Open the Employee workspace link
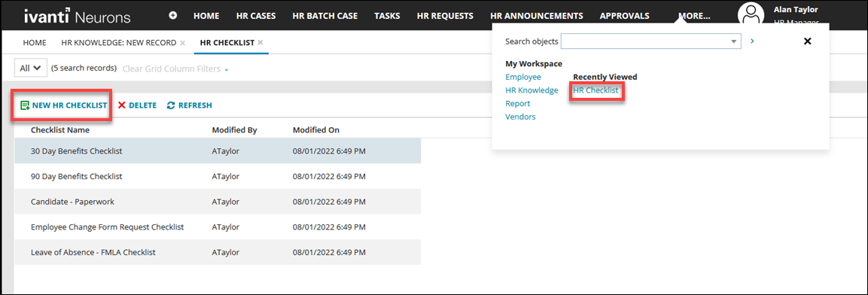 click(x=523, y=77)
